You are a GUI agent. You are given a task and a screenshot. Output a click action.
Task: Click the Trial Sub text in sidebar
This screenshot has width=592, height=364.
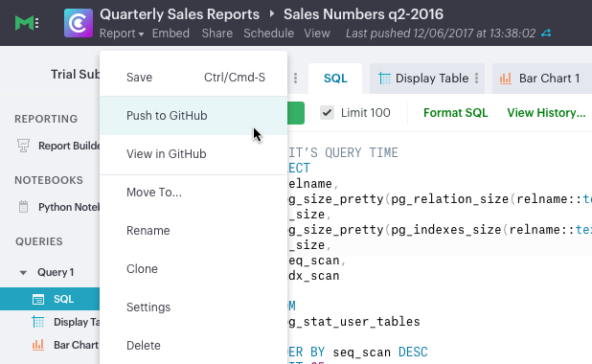coord(75,75)
